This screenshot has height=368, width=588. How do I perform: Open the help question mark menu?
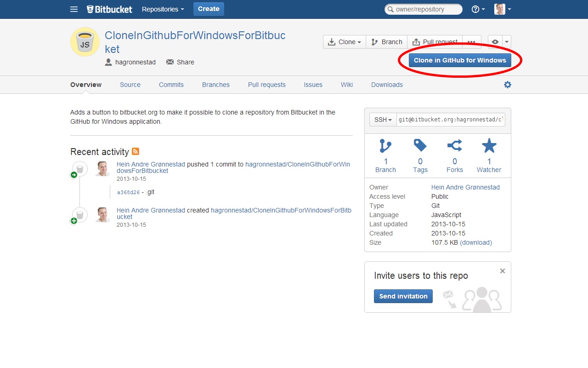coord(478,9)
